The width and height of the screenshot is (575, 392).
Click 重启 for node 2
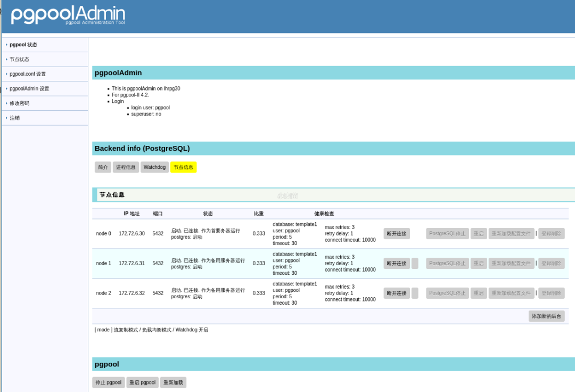click(479, 293)
